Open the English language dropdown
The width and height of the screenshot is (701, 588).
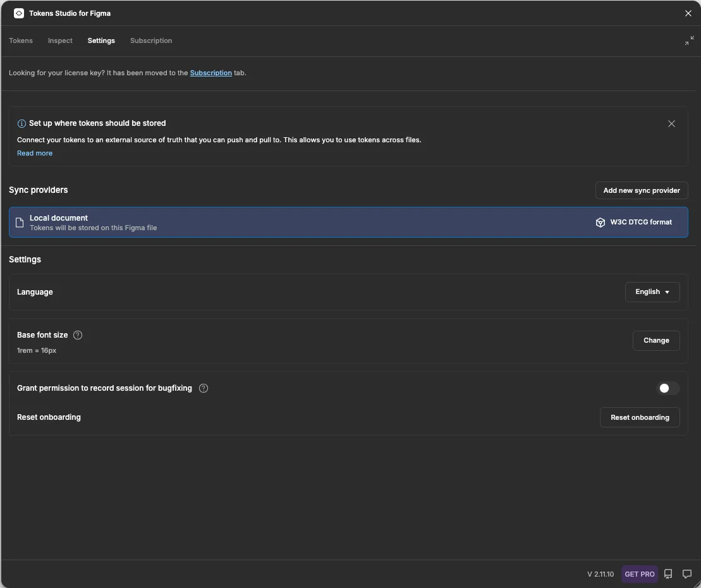click(652, 292)
